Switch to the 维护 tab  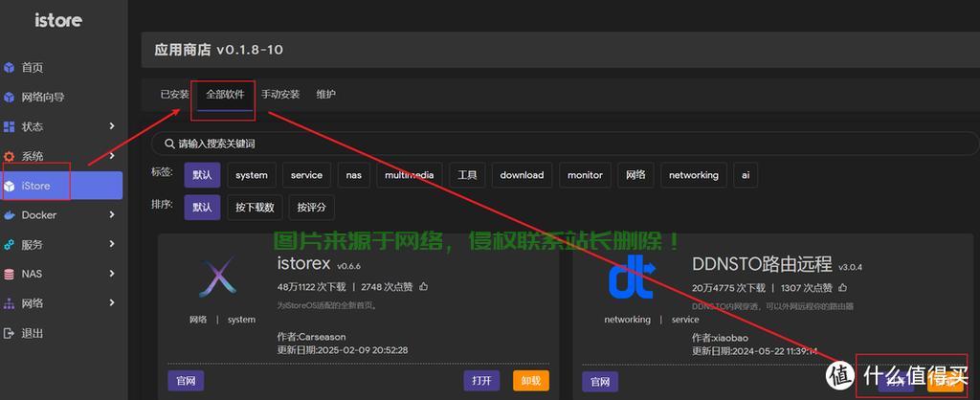click(325, 95)
